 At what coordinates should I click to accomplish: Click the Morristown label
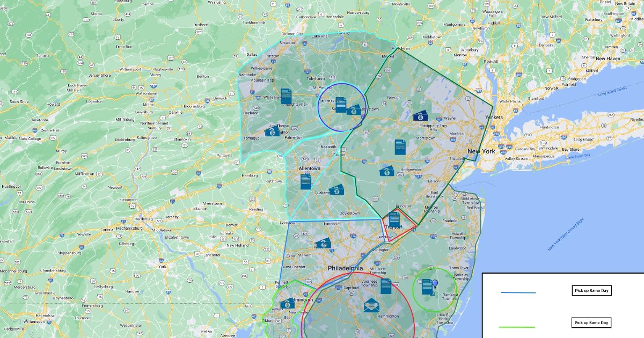[426, 138]
